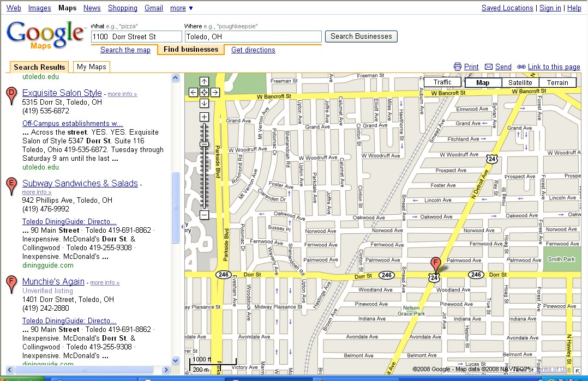The height and width of the screenshot is (381, 588).
Task: Open the My Maps tab
Action: click(91, 66)
